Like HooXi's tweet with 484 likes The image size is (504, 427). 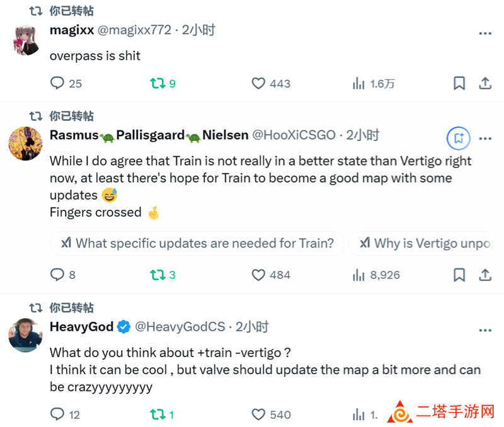(x=271, y=275)
